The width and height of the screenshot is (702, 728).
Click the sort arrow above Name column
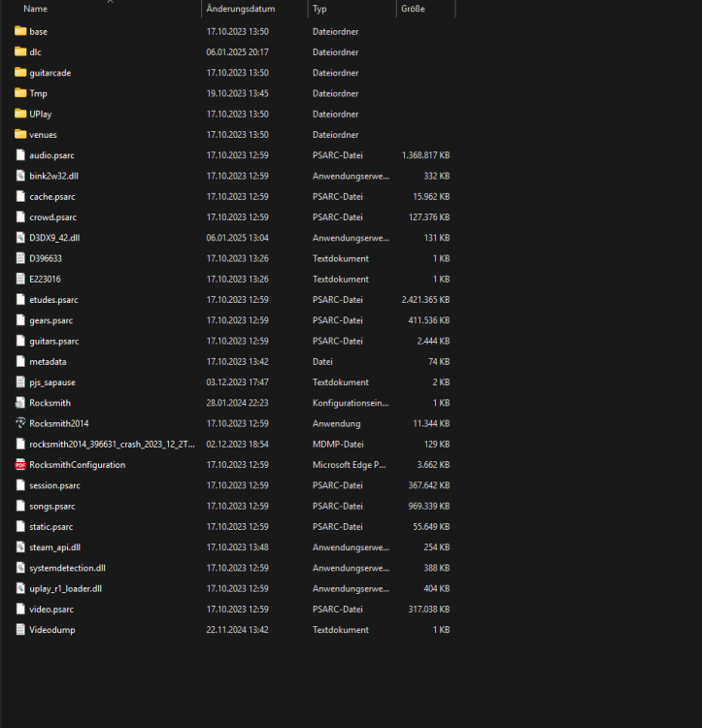(x=110, y=1)
